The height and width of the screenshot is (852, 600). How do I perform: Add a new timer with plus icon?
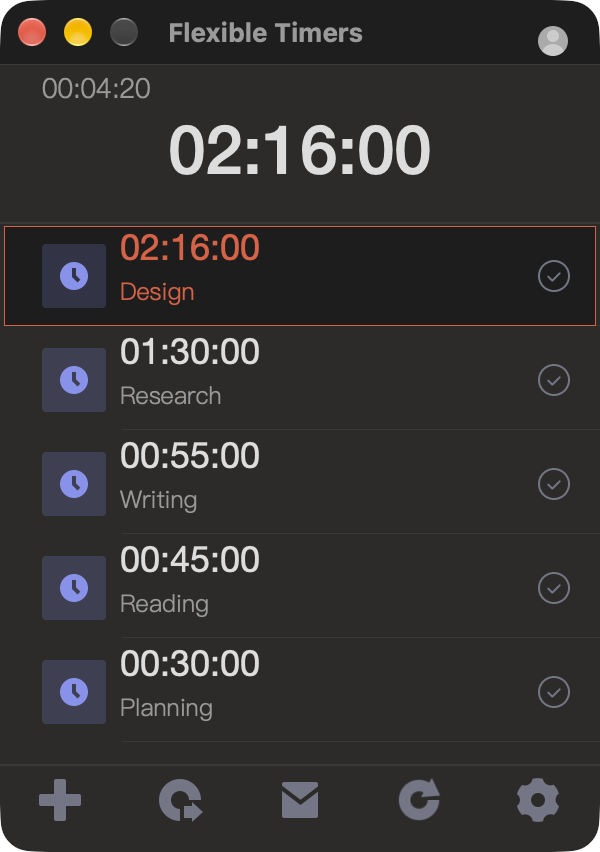click(x=60, y=800)
